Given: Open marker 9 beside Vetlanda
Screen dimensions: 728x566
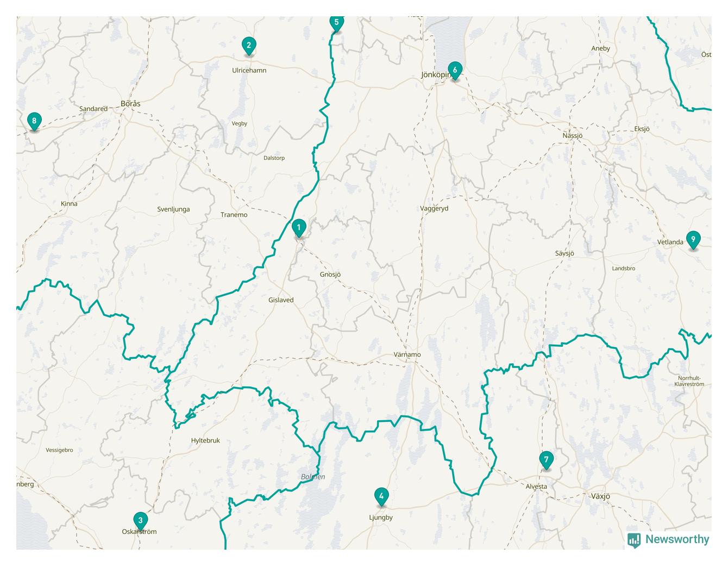Looking at the screenshot, I should (x=693, y=240).
